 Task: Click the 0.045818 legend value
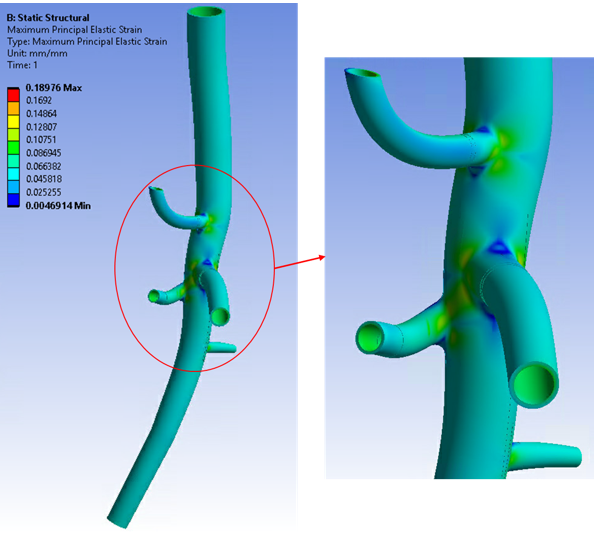[x=44, y=179]
